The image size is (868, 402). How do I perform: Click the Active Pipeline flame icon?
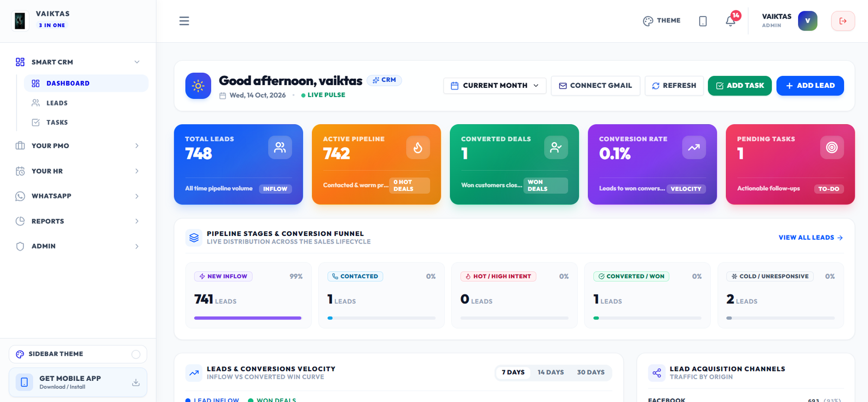(x=418, y=147)
